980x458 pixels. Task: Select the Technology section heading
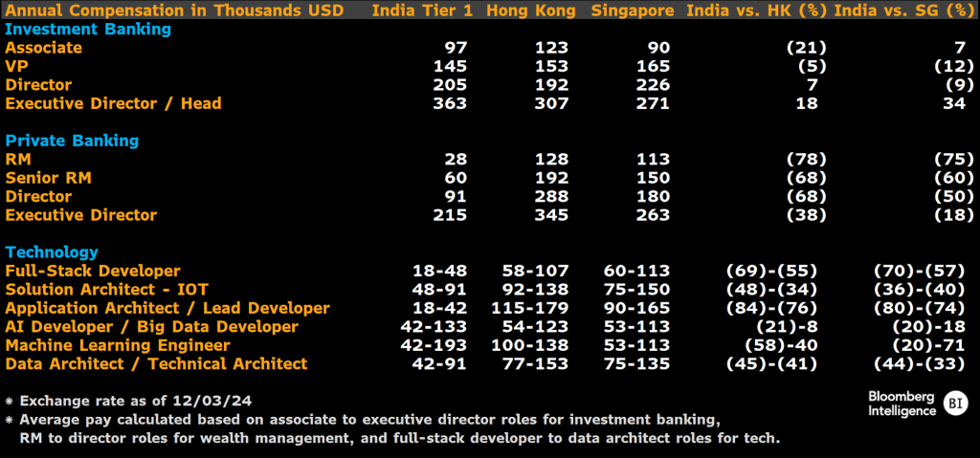52,252
